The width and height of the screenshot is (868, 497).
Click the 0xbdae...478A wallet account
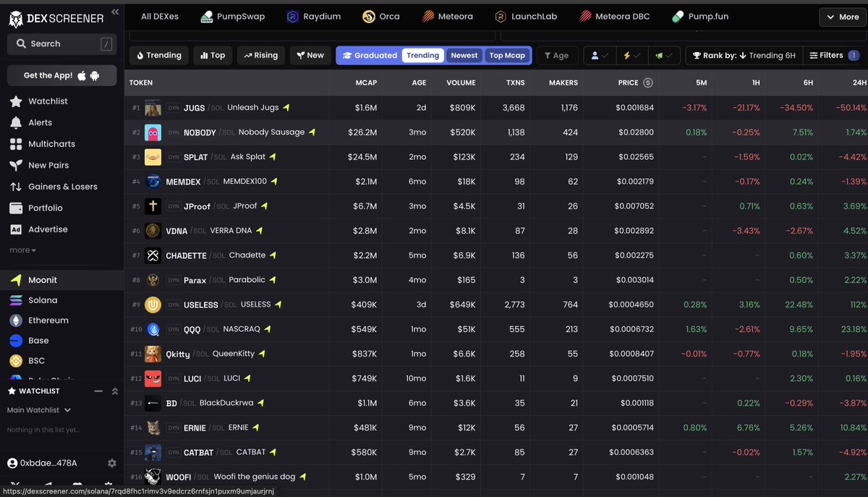point(42,463)
